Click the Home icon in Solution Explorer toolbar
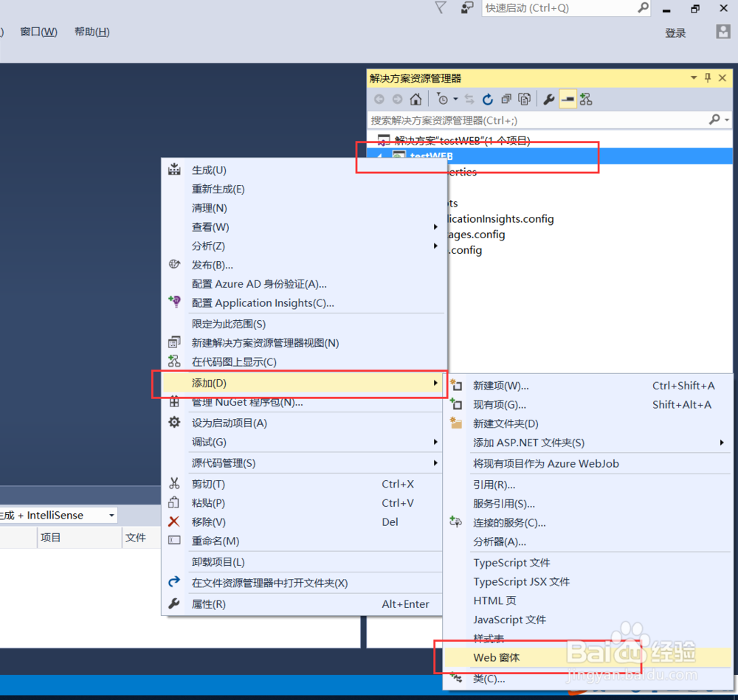 click(415, 99)
